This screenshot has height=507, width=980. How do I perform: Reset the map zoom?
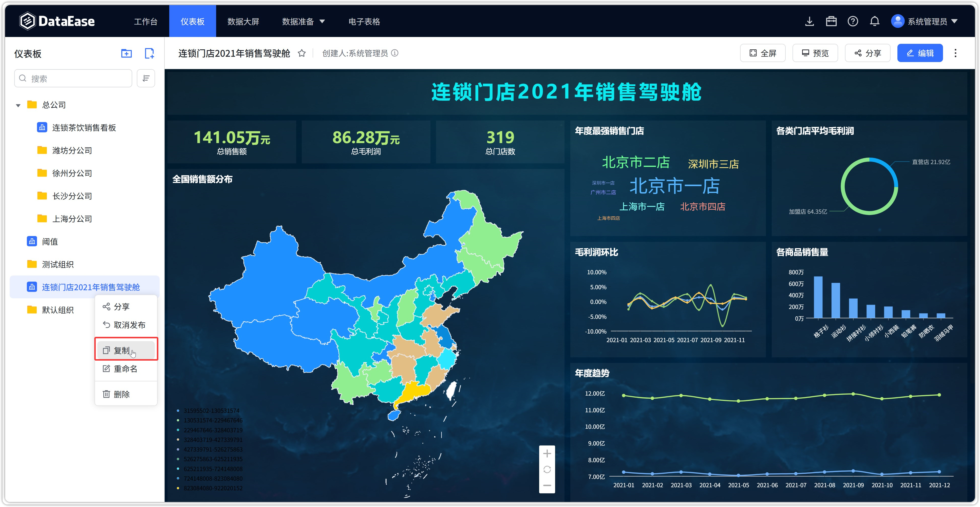(547, 470)
